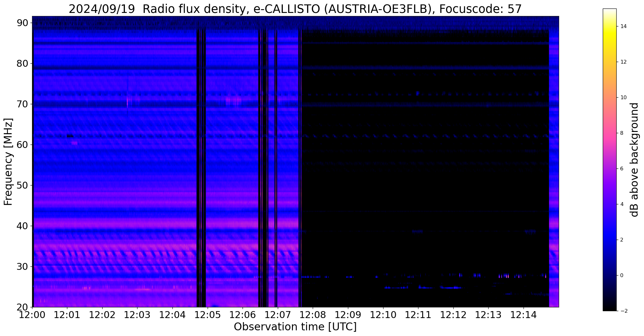Click the 12:09 time tick label

[x=348, y=315]
